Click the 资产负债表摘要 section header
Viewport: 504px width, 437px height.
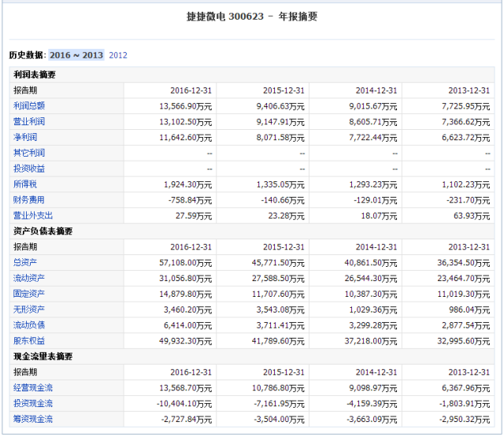(x=43, y=231)
